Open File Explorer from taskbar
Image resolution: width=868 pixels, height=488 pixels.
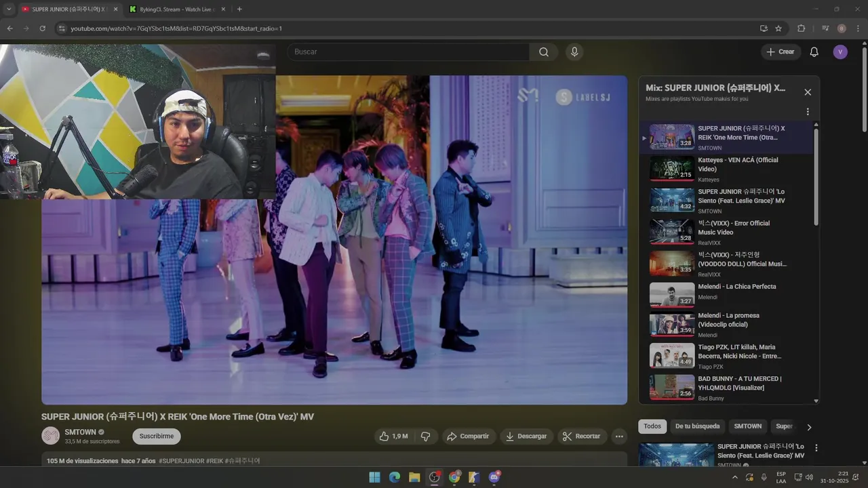(x=414, y=477)
